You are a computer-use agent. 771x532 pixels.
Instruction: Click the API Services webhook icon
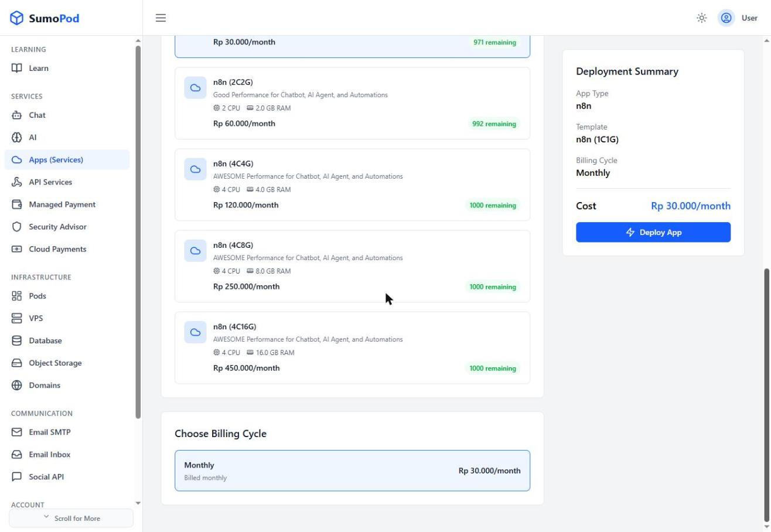pyautogui.click(x=17, y=182)
